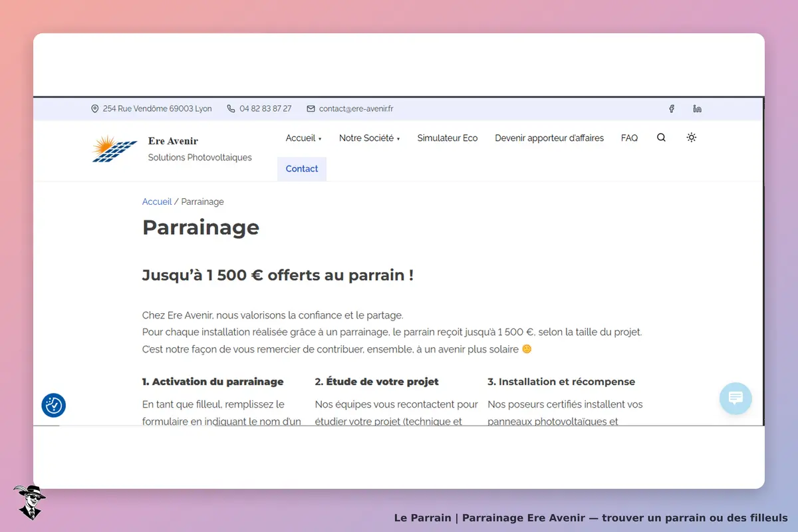Screen dimensions: 798x532
Task: Click the Ere Avenir site title
Action: 173,141
